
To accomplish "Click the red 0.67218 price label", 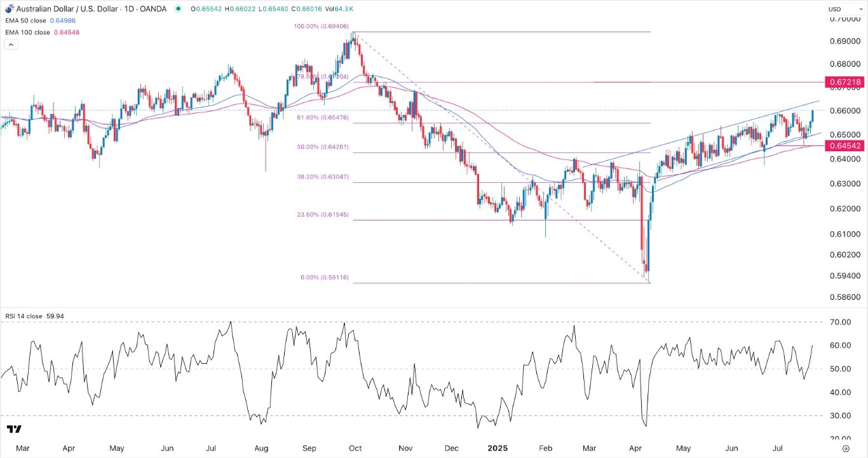I will [x=844, y=83].
